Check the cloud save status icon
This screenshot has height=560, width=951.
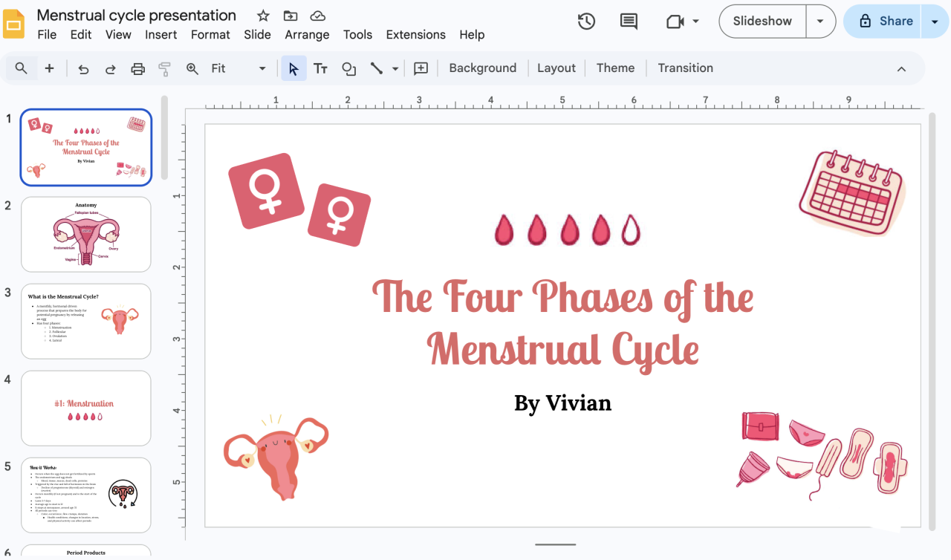(318, 16)
